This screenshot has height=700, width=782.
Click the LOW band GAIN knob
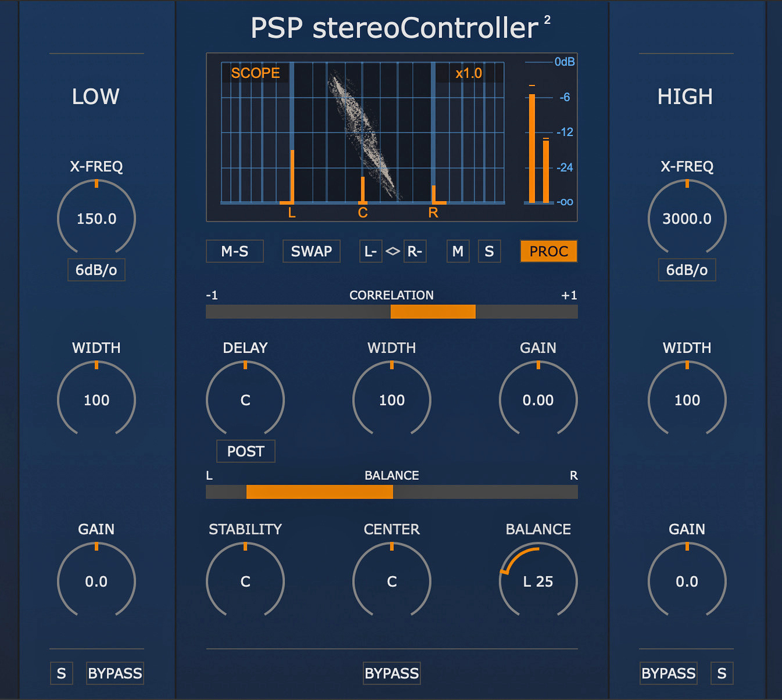(96, 581)
